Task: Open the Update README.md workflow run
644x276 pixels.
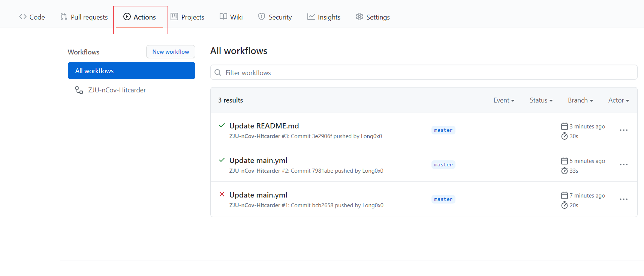Action: pyautogui.click(x=264, y=126)
